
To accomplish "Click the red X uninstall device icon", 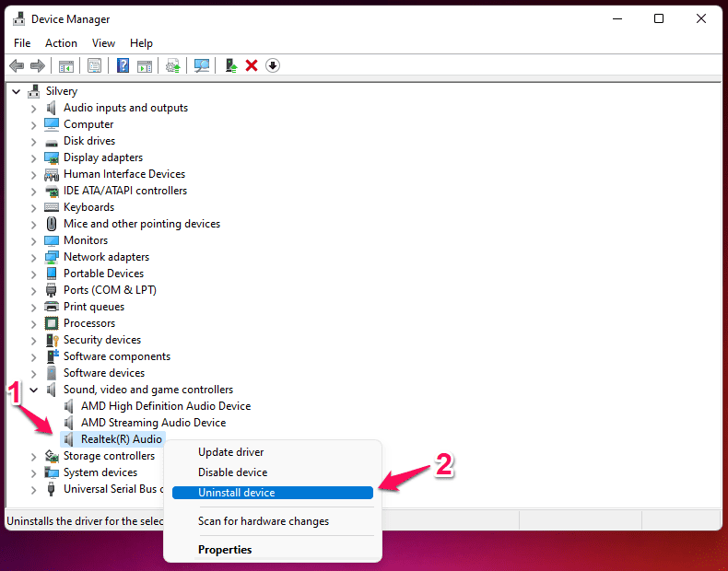I will click(x=251, y=65).
